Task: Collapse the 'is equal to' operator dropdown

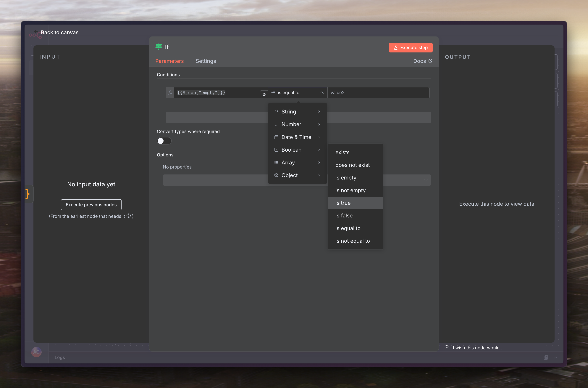Action: 321,93
